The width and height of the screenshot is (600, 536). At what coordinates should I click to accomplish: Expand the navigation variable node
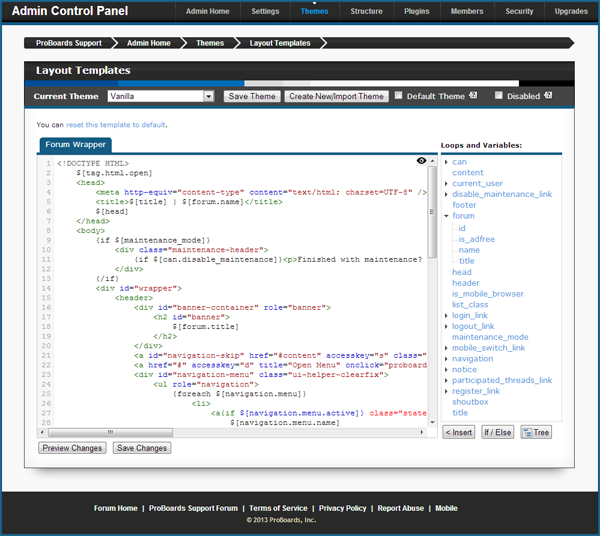point(446,358)
